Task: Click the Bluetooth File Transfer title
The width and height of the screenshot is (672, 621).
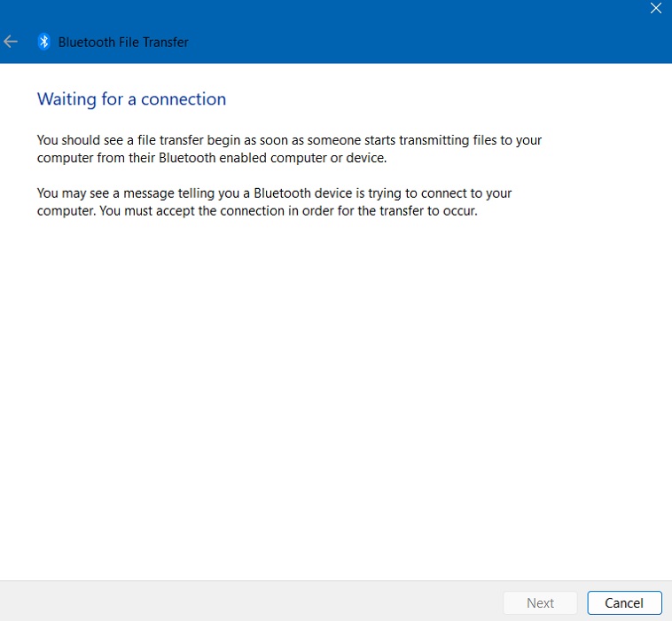Action: pos(123,42)
